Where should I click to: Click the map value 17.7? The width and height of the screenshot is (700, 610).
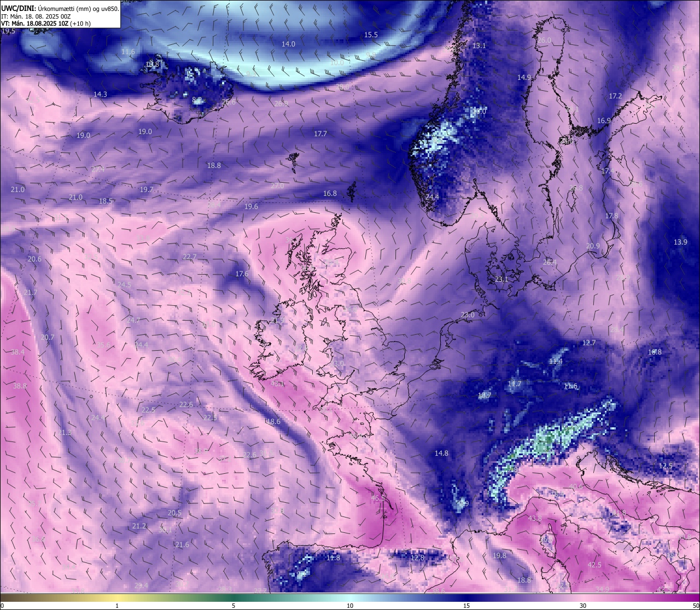pyautogui.click(x=320, y=133)
